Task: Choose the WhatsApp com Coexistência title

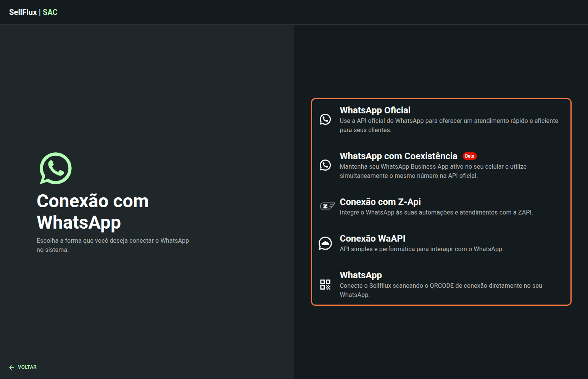Action: coord(398,156)
